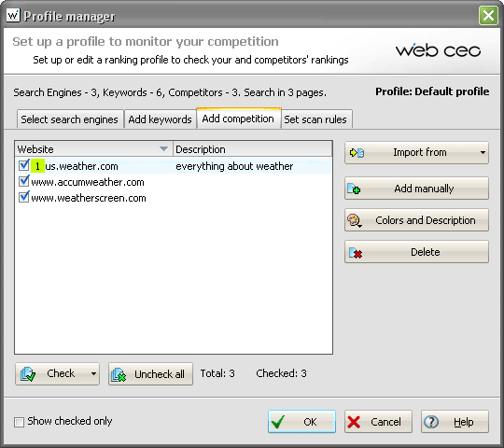Click Uncheck all button text
The width and height of the screenshot is (504, 448).
[x=160, y=374]
